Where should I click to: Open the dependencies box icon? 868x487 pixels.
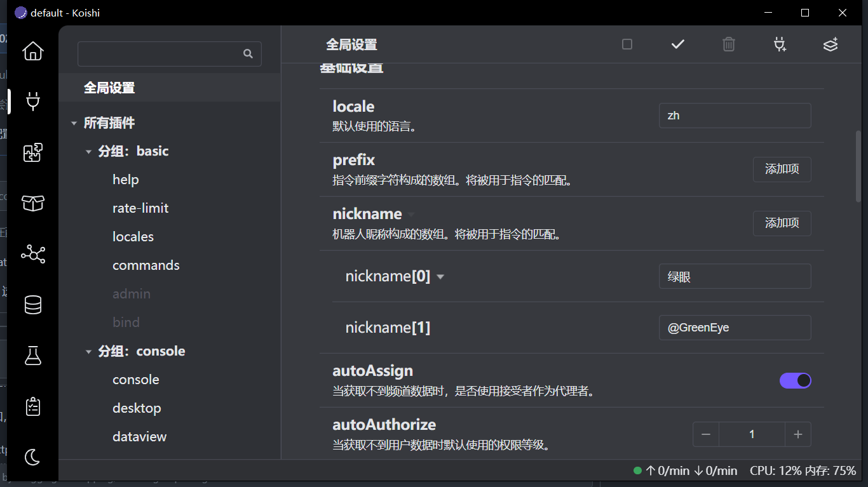pos(33,203)
